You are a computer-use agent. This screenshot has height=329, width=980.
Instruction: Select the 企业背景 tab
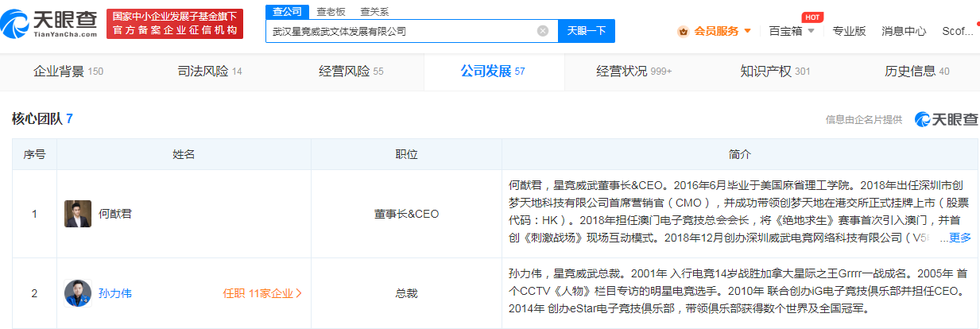point(68,72)
